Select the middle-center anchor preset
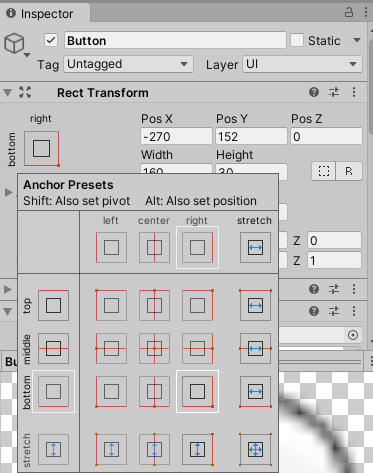Image resolution: width=373 pixels, height=473 pixels. pyautogui.click(x=154, y=348)
